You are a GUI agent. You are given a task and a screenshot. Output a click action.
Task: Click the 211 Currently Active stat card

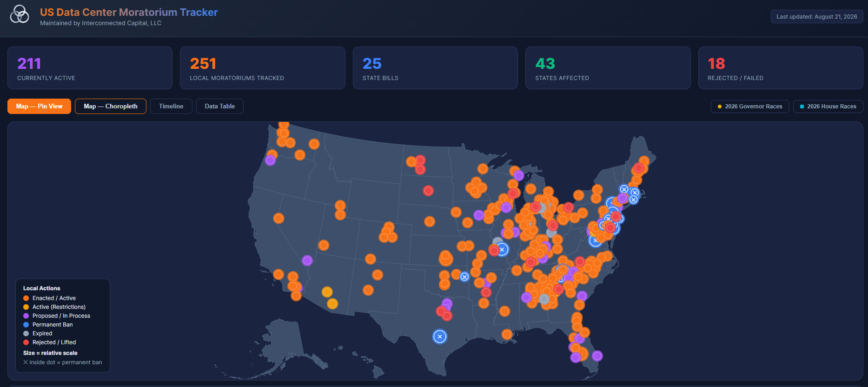click(90, 68)
